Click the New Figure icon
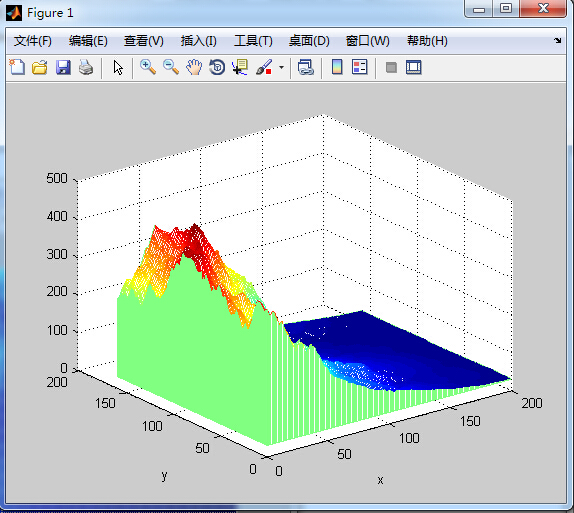The image size is (574, 513). 17,68
